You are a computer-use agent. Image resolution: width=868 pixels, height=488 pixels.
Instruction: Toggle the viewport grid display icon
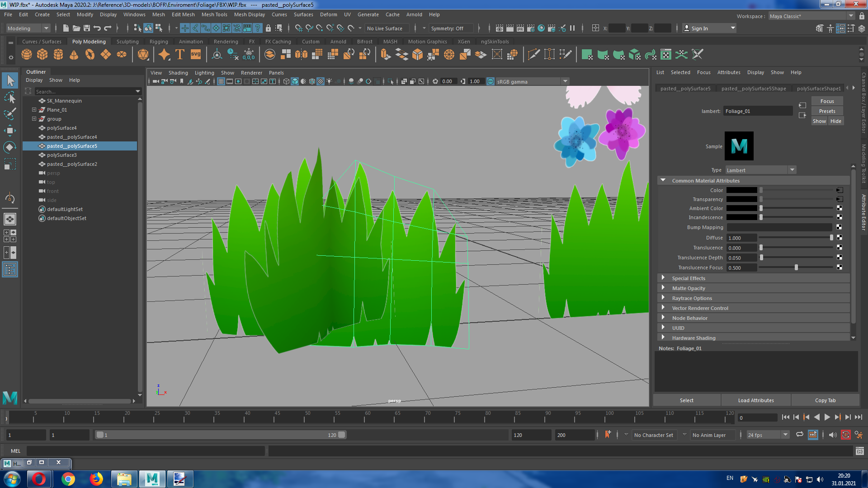point(221,82)
